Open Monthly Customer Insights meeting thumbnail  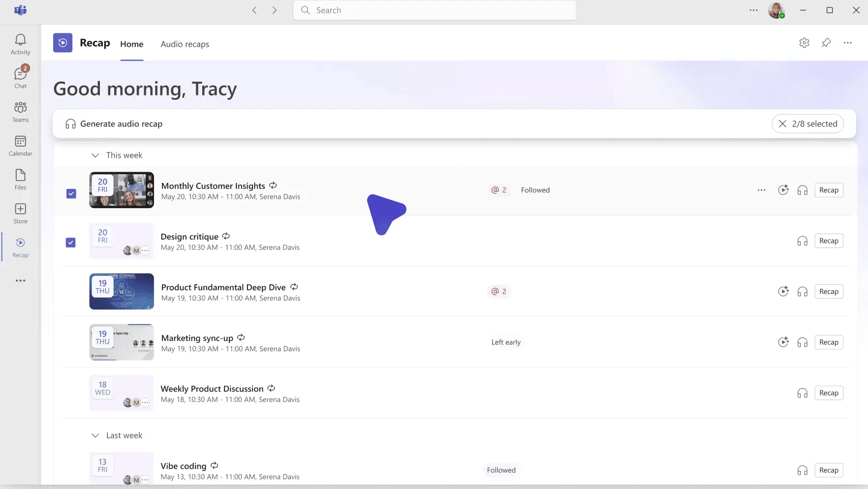coord(122,190)
